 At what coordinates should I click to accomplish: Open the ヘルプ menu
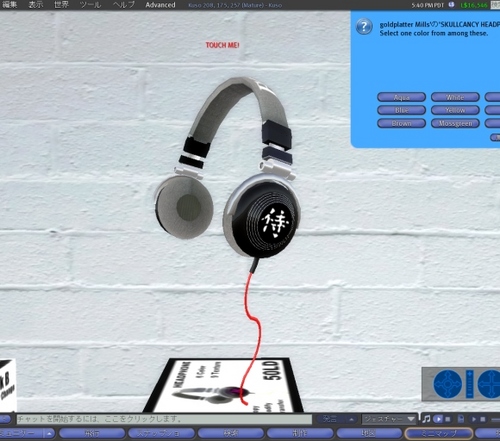coord(124,5)
